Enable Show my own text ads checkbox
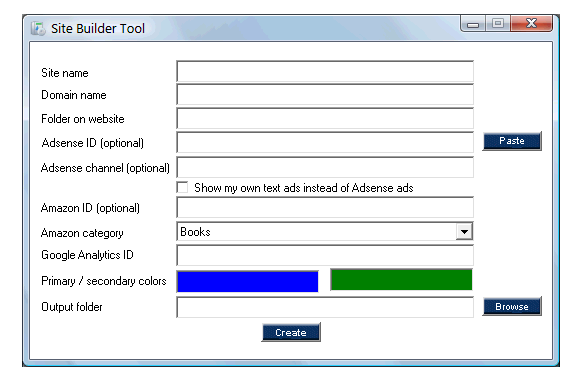The width and height of the screenshot is (582, 382). point(182,187)
